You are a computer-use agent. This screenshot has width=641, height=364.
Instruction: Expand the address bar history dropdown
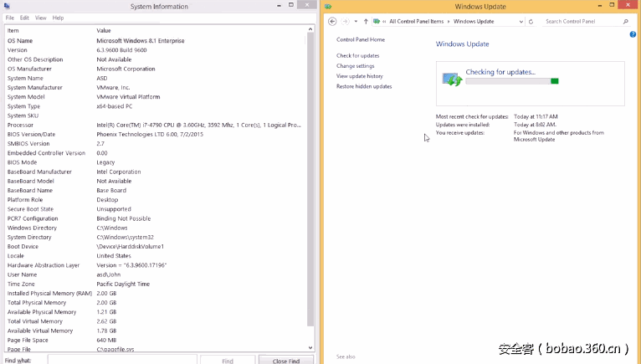pos(521,21)
